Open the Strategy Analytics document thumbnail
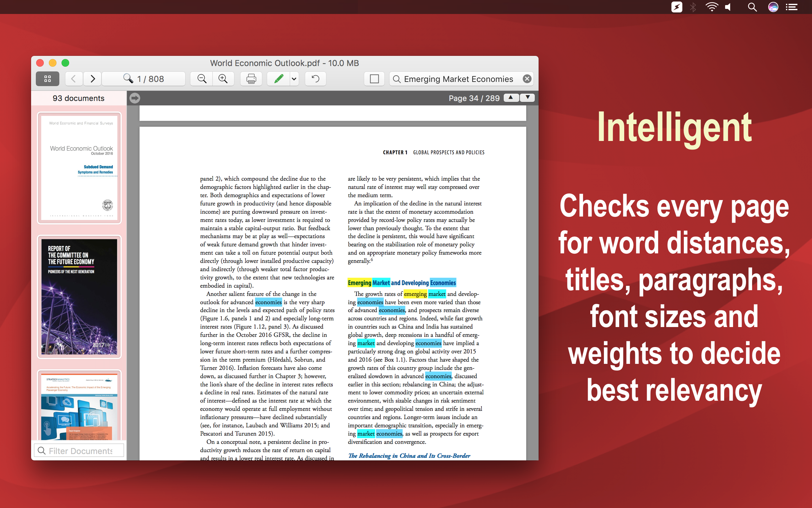Screen dimensions: 812x508 tap(79, 405)
